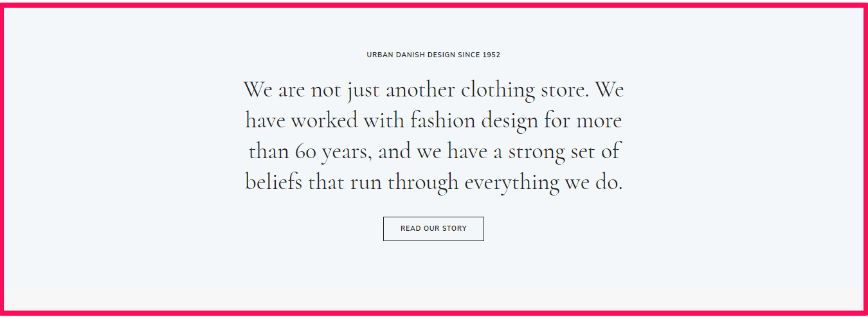
Task: Click the word than starting the third line
Action: click(269, 152)
